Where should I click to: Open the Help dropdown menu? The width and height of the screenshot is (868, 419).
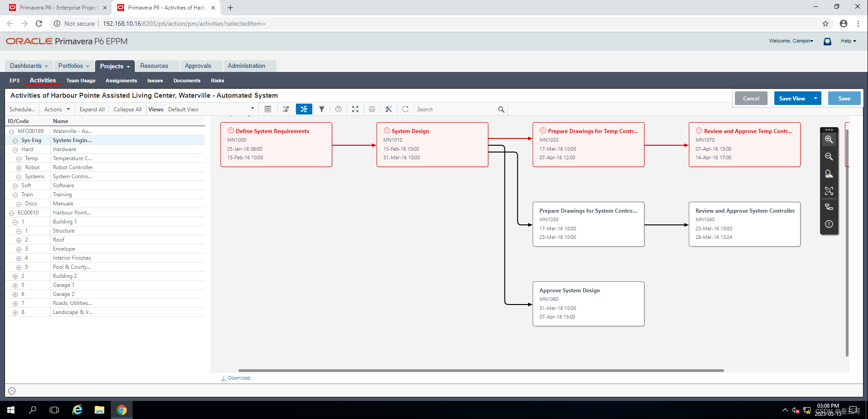click(x=849, y=41)
